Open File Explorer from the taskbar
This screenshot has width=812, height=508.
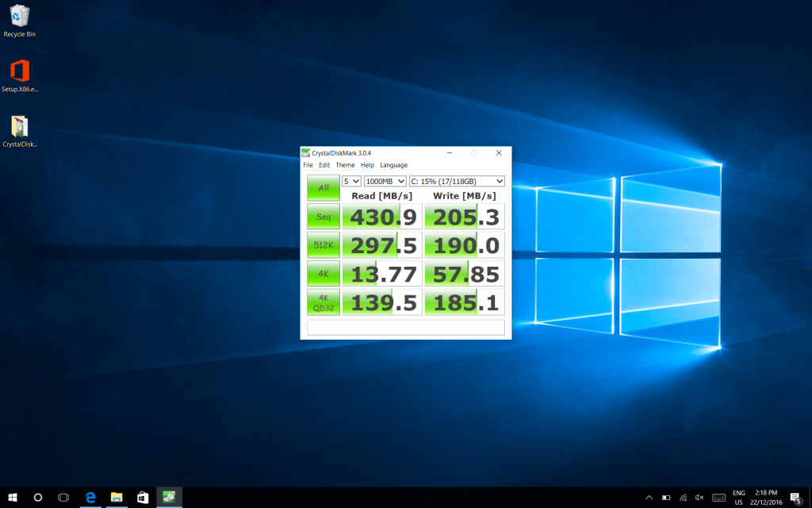pyautogui.click(x=117, y=498)
